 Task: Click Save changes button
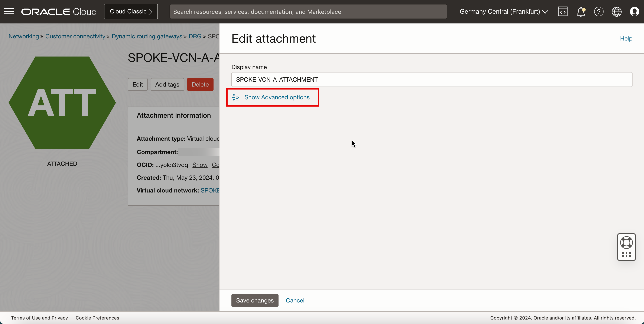click(255, 300)
